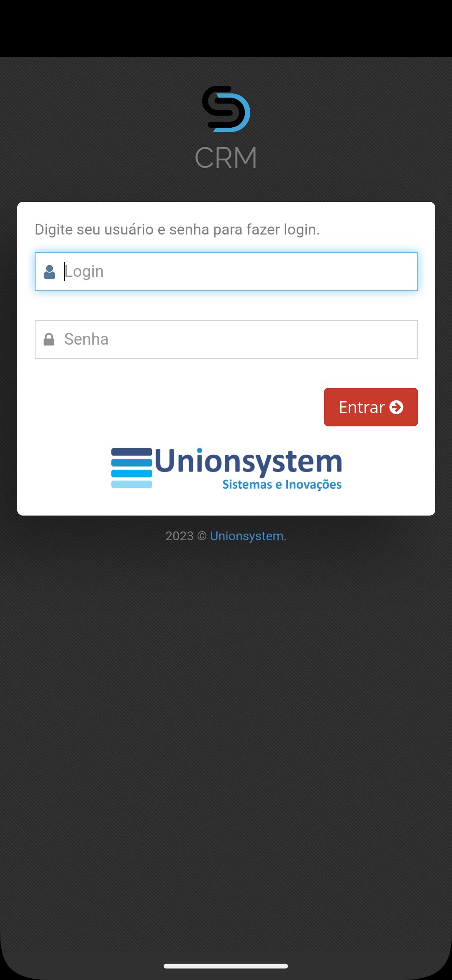Click the word Entrar on the button
This screenshot has width=452, height=980.
point(362,407)
